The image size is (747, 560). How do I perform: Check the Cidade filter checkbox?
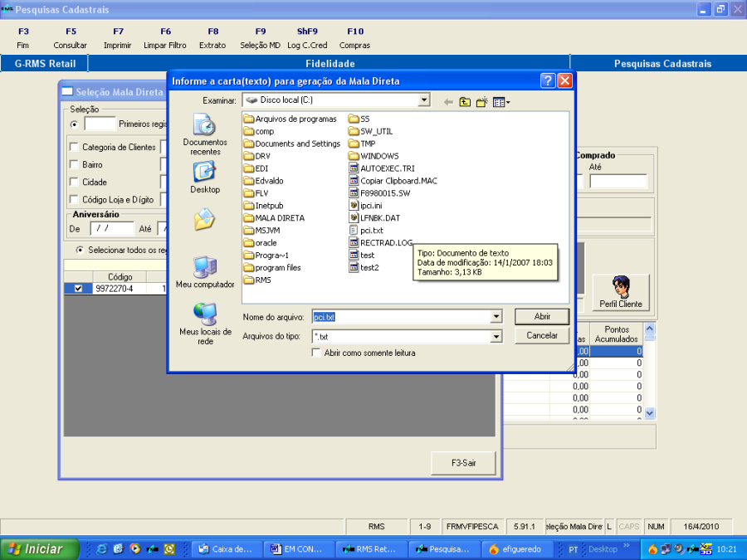(x=74, y=183)
